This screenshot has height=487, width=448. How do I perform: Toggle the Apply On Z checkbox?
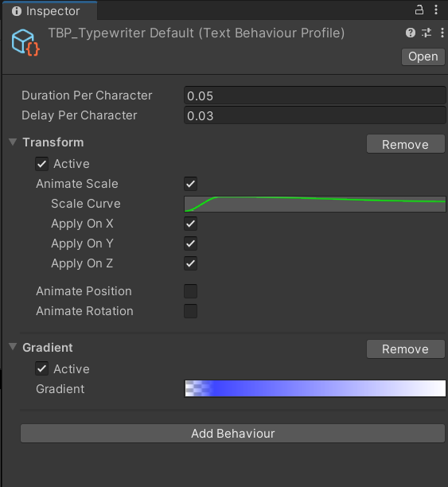point(190,263)
